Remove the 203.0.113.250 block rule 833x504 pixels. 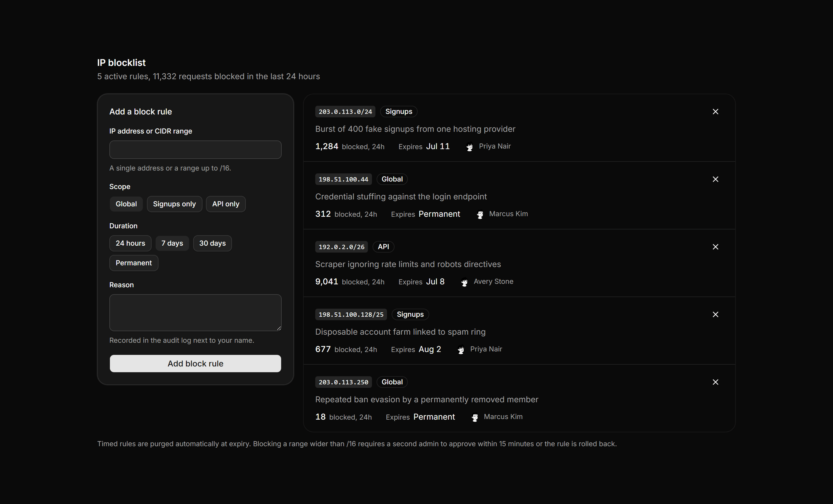715,382
